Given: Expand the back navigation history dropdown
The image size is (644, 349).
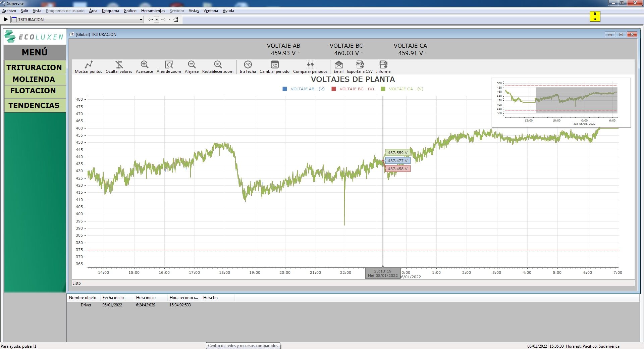Looking at the screenshot, I should 157,19.
